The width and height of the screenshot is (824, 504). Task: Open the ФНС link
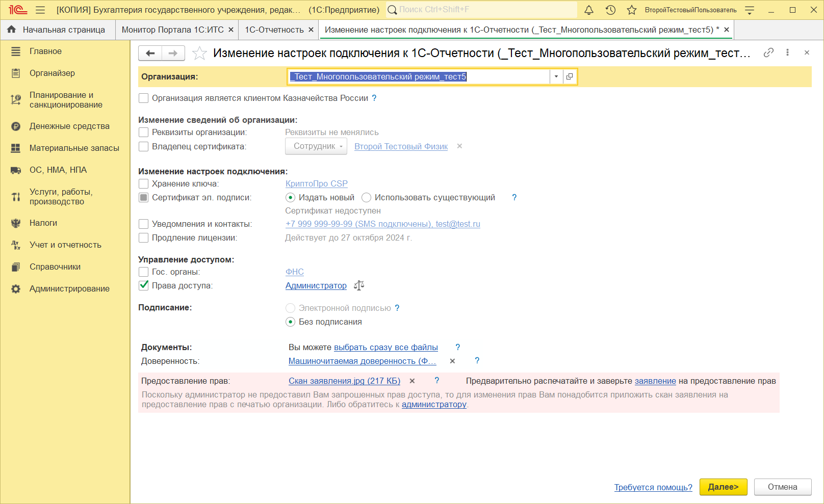295,272
